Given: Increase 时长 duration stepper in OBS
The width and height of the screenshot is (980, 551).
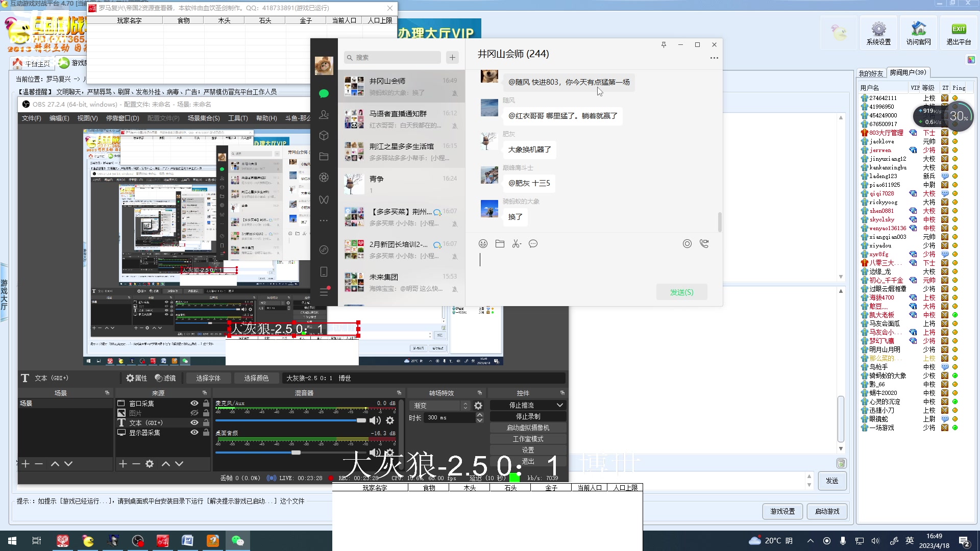Looking at the screenshot, I should point(480,415).
